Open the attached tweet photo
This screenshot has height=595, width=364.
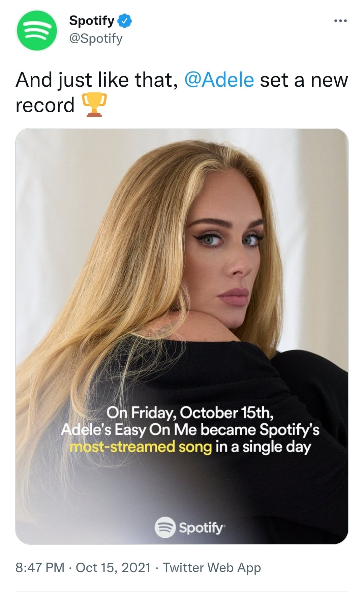tap(182, 336)
